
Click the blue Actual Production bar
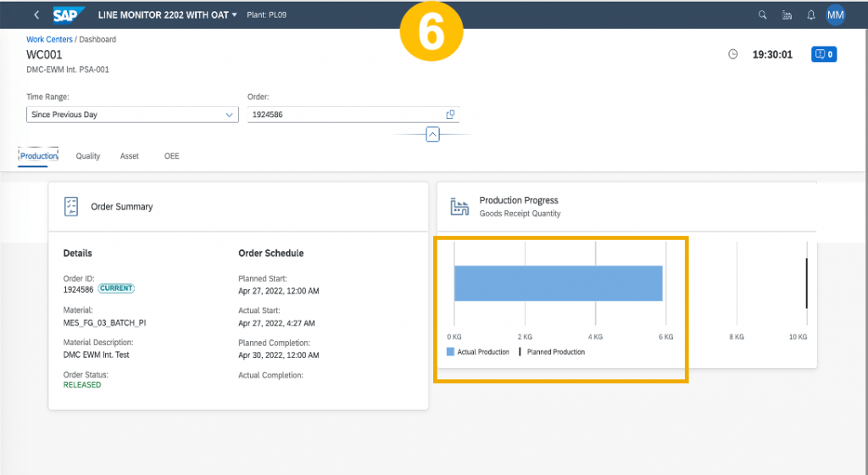click(558, 283)
